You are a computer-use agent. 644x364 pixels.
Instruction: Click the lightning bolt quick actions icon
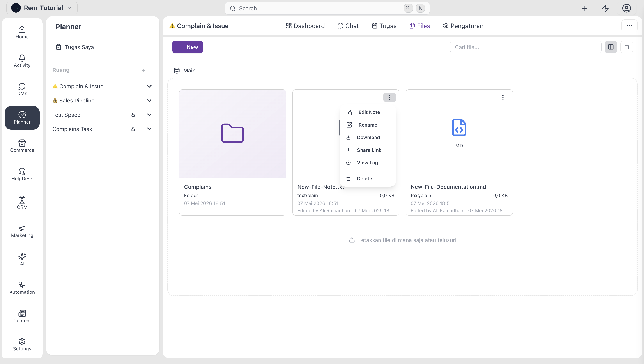pos(605,9)
